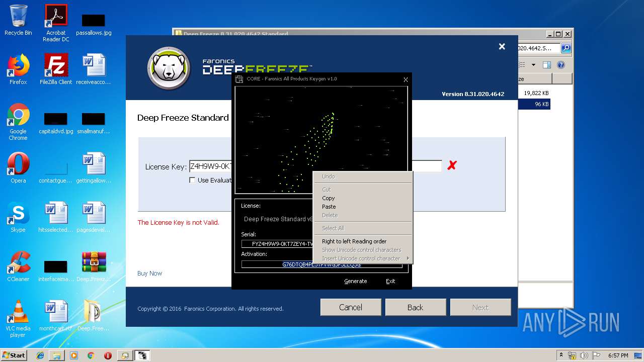Select the receiveacco... Word document

pos(94,69)
